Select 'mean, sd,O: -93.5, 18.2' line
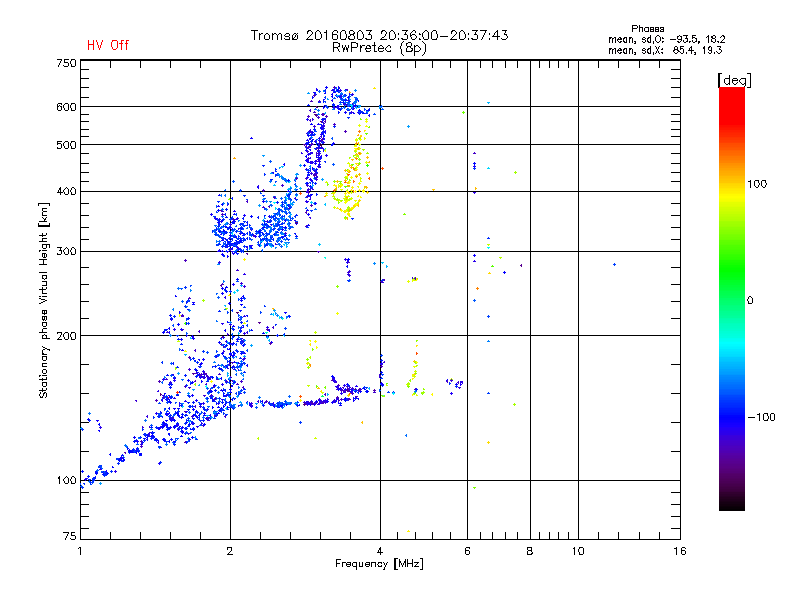This screenshot has width=800, height=600. [x=666, y=39]
